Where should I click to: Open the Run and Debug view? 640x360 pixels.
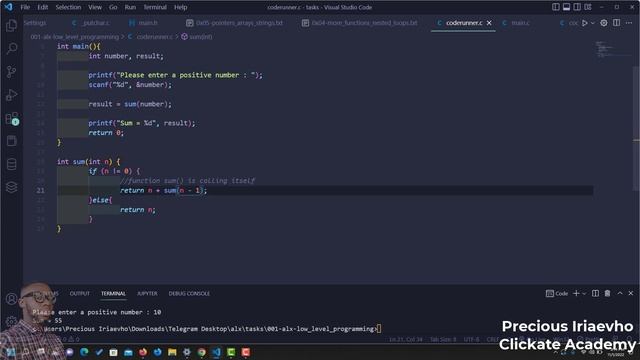coord(11,95)
